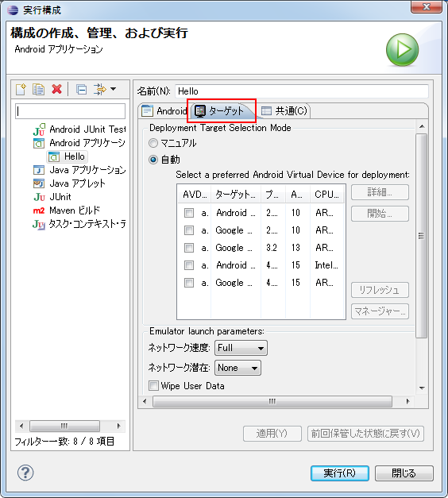The width and height of the screenshot is (448, 498).
Task: Select the マニュアル radio button
Action: coord(153,143)
